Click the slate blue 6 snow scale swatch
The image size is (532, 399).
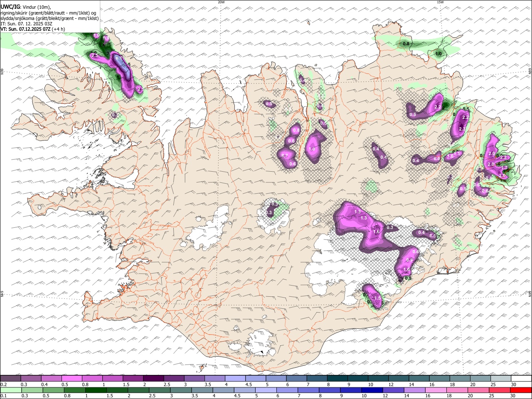(x=296, y=378)
